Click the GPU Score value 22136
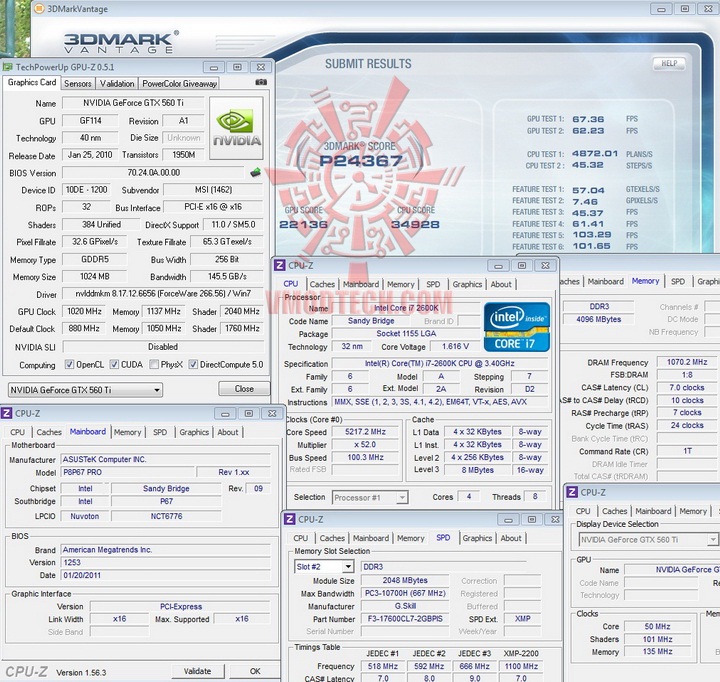Screen dimensions: 720x682 304,224
